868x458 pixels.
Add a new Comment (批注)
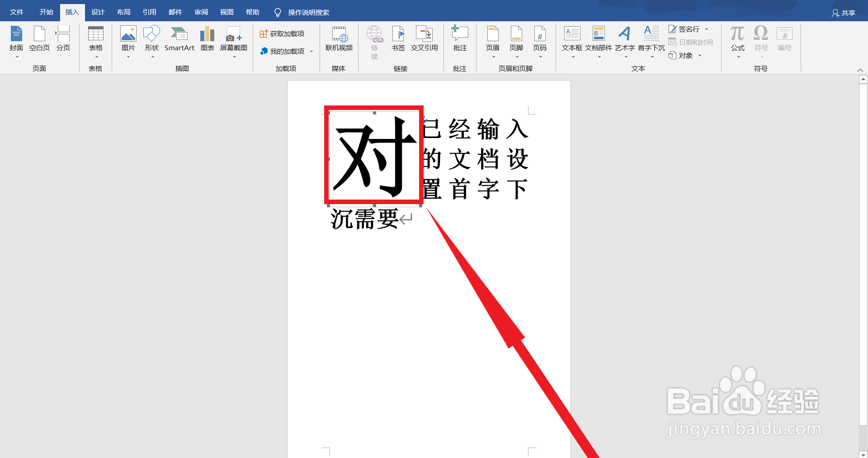click(x=460, y=39)
